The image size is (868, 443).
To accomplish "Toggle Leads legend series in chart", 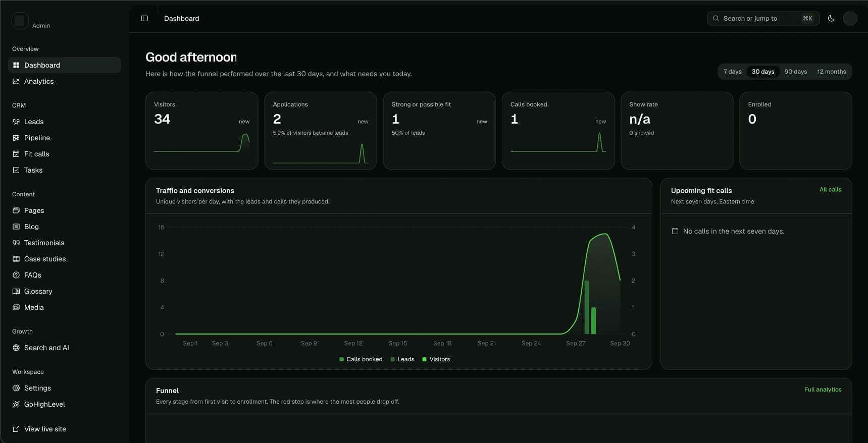I will click(x=402, y=359).
